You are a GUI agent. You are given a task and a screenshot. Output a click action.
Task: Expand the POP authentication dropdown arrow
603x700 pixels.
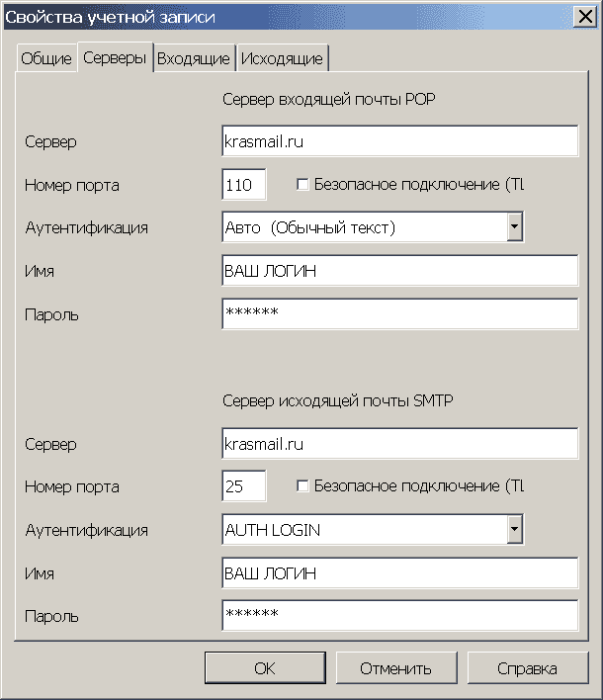515,226
